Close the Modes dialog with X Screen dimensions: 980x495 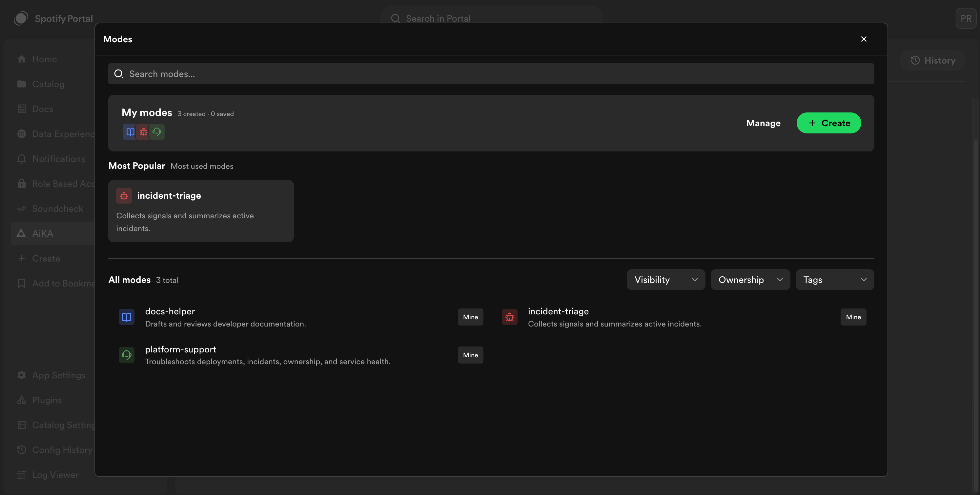[x=864, y=39]
